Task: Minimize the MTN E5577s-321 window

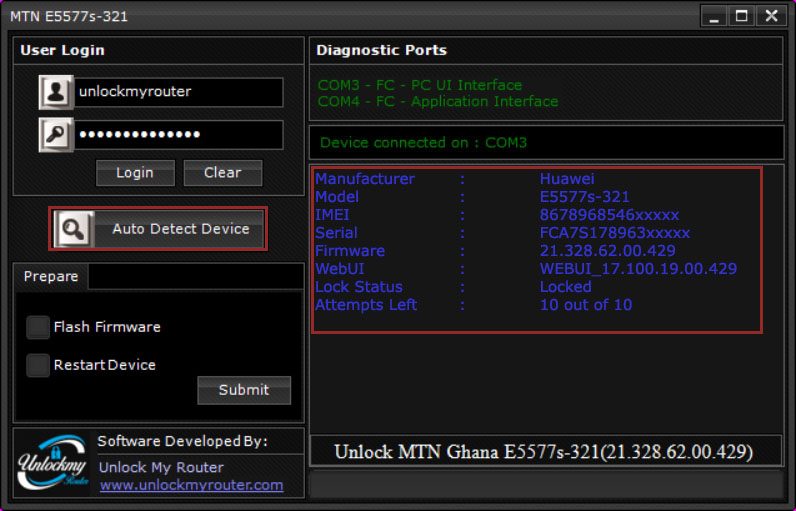Action: tap(714, 16)
